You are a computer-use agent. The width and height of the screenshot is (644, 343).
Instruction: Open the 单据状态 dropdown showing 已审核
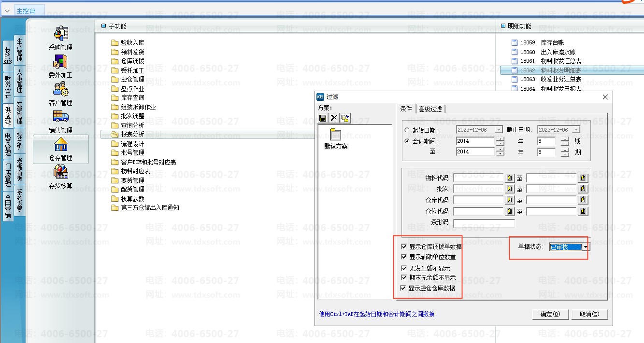click(586, 247)
